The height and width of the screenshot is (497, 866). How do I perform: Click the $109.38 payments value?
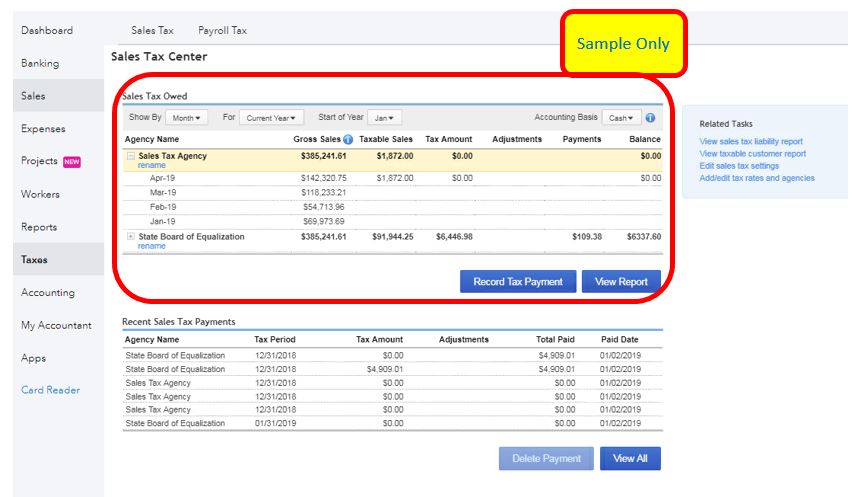pos(587,236)
